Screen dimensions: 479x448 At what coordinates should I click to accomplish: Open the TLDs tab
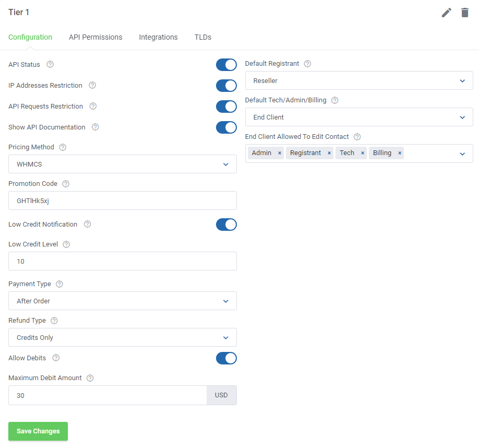[x=203, y=37]
